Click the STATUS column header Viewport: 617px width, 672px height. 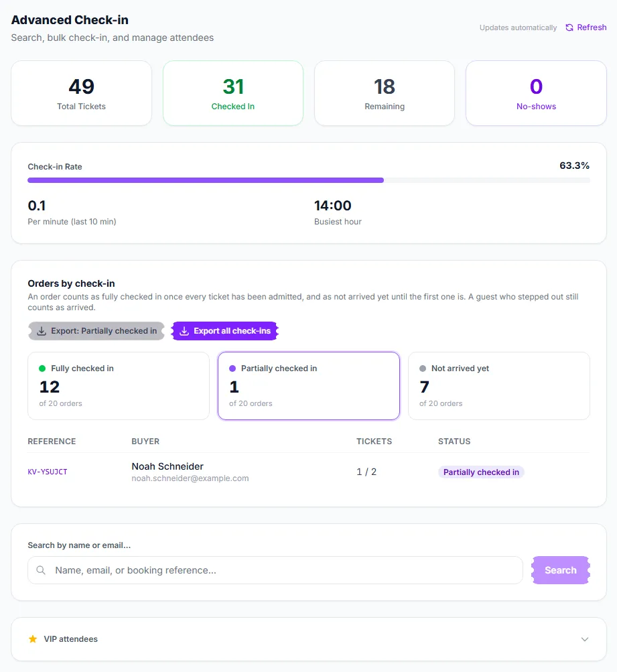[x=454, y=442]
